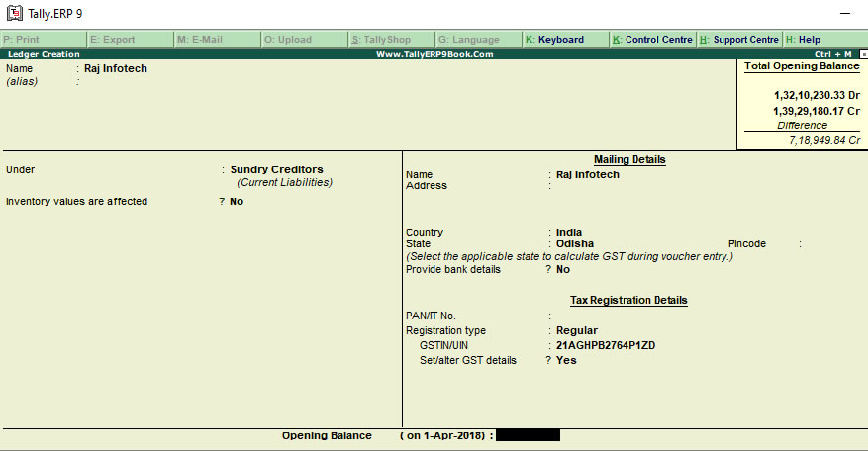Screen dimensions: 868x451
Task: Select the ledger Name field Raj Infotech
Action: 116,68
